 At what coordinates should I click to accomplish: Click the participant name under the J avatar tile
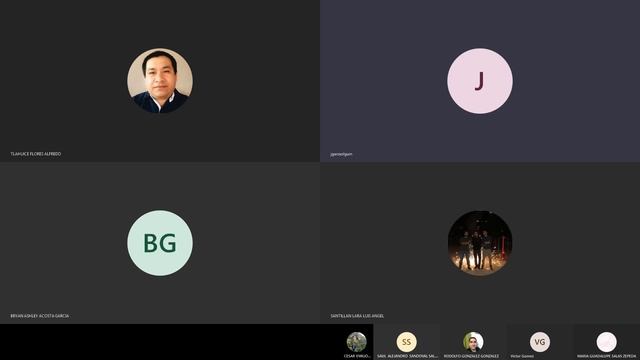tap(341, 154)
